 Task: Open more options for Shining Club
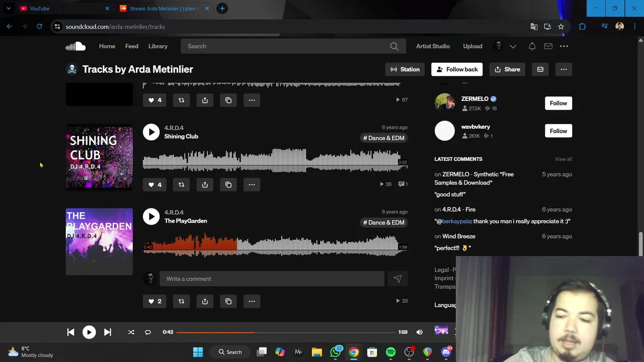click(x=252, y=185)
